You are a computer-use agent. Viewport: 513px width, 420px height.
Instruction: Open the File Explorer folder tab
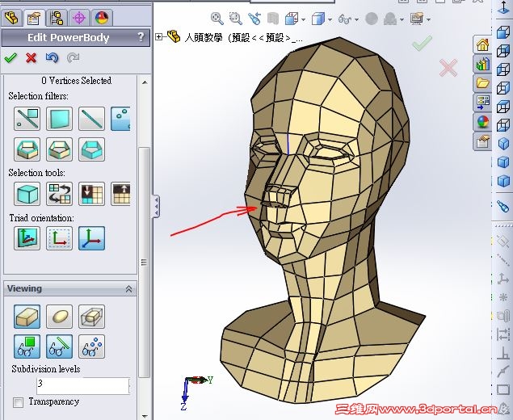(x=482, y=83)
